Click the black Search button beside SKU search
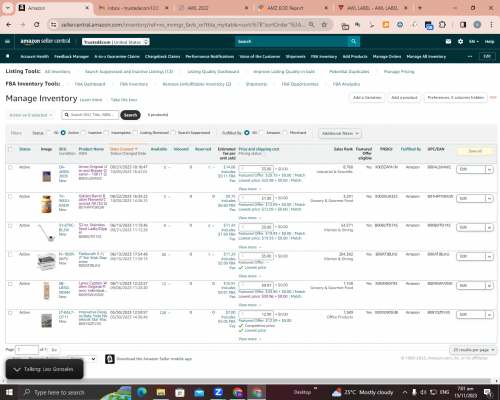The image size is (500, 400). pyautogui.click(x=130, y=115)
